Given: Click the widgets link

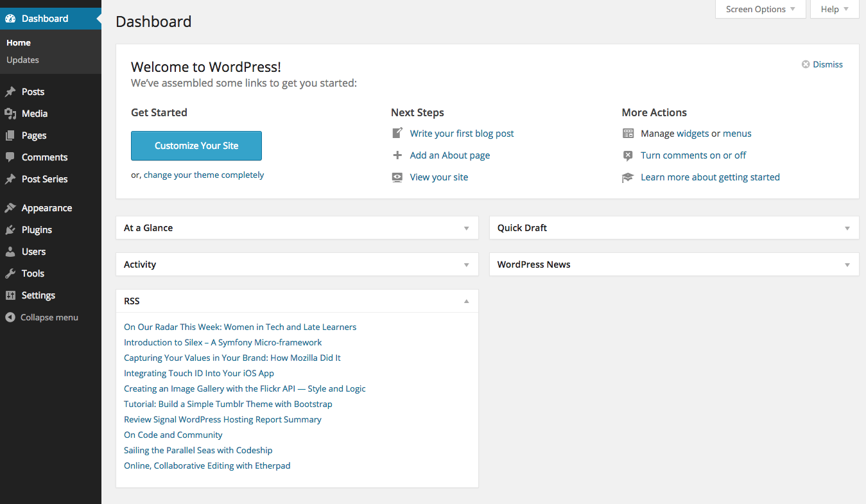Looking at the screenshot, I should point(693,134).
